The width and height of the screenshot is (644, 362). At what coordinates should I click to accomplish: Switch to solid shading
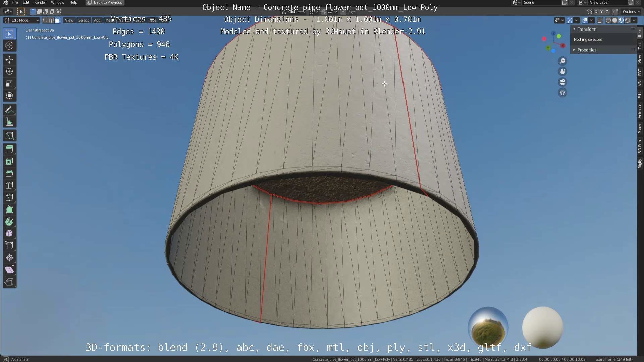tap(615, 20)
